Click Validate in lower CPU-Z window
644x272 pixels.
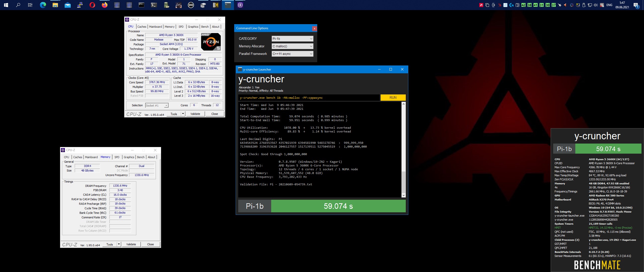coord(131,244)
